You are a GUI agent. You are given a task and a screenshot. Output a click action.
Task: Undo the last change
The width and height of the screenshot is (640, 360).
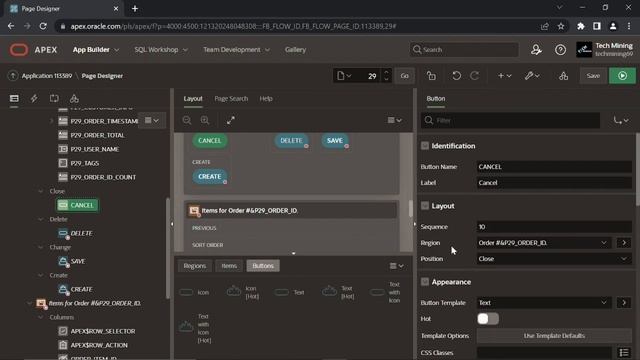pyautogui.click(x=456, y=76)
